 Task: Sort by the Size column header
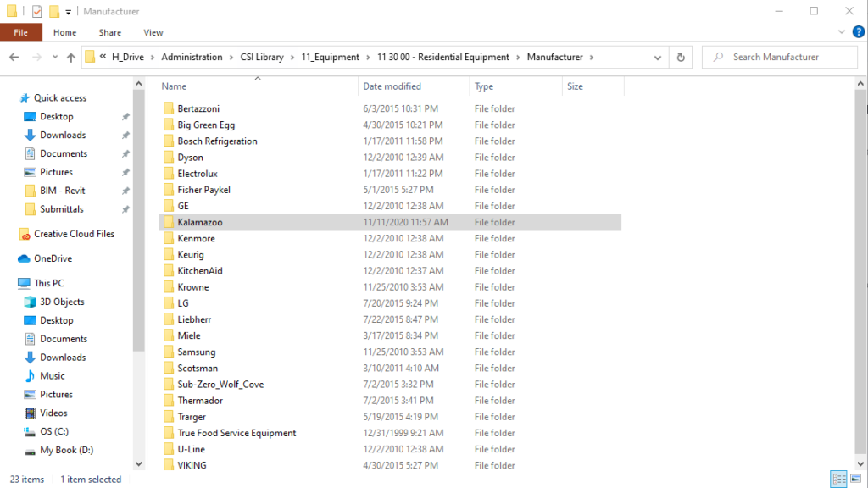point(593,86)
